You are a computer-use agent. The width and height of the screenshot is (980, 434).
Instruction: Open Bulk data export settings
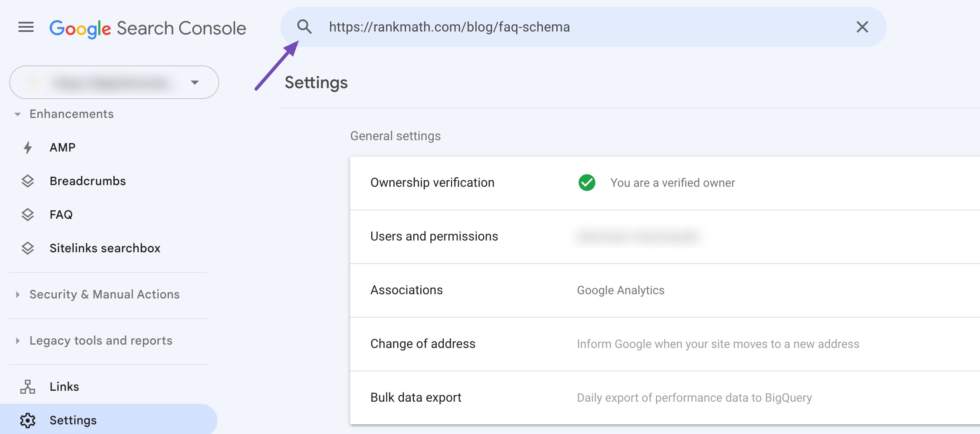665,397
